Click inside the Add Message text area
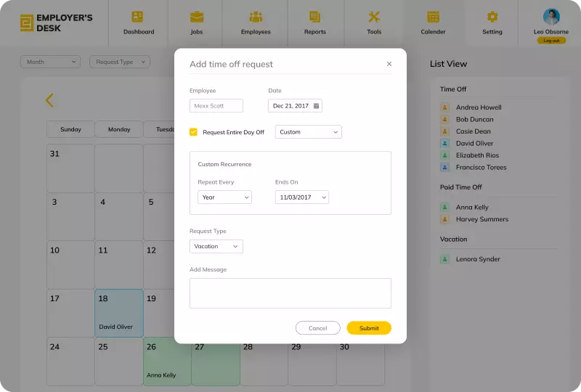The image size is (581, 392). click(290, 293)
